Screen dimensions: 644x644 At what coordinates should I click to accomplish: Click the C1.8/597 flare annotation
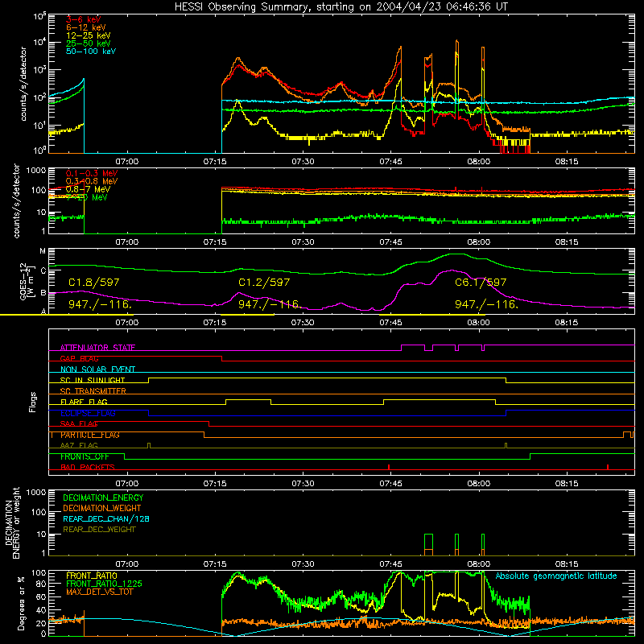click(93, 283)
